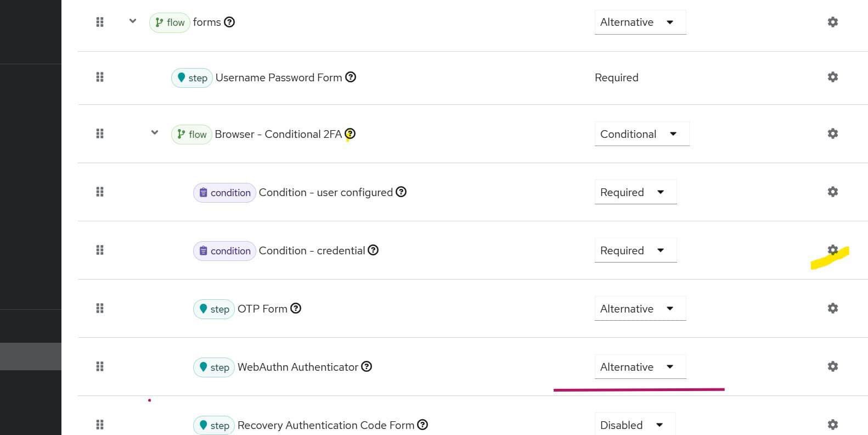The image size is (868, 435).
Task: Open help tooltip for OTP Form
Action: pyautogui.click(x=296, y=308)
